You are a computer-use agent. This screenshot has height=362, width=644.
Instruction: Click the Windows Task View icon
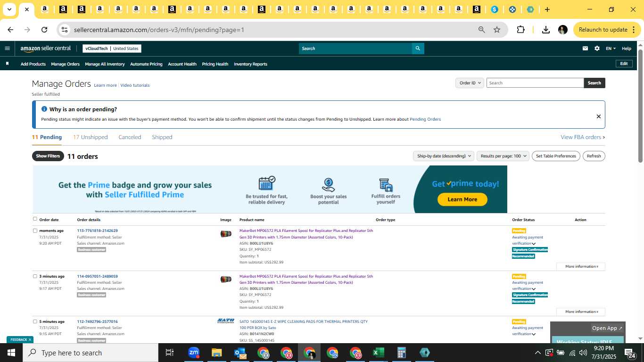coord(170,353)
